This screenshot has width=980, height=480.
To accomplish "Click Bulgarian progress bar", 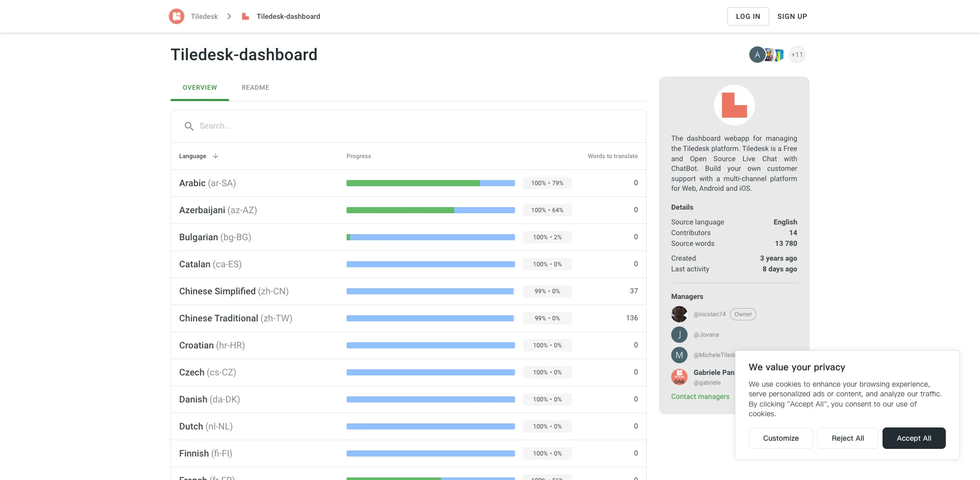I will click(431, 237).
